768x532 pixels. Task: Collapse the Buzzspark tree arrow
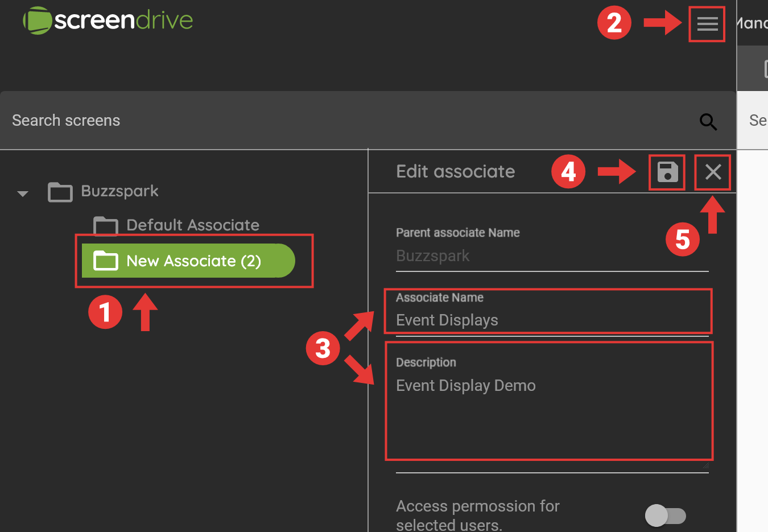[23, 193]
